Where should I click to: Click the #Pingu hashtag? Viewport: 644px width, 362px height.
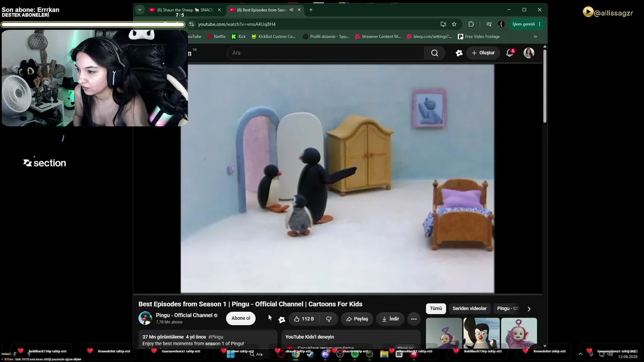point(216,337)
